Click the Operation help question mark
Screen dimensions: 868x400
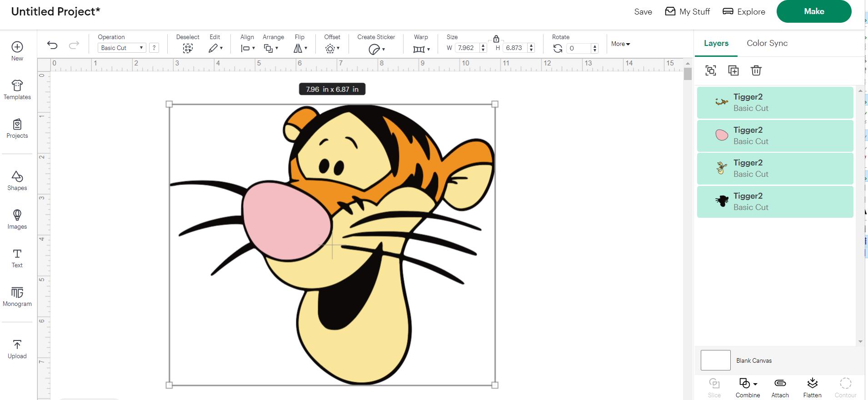coord(154,48)
